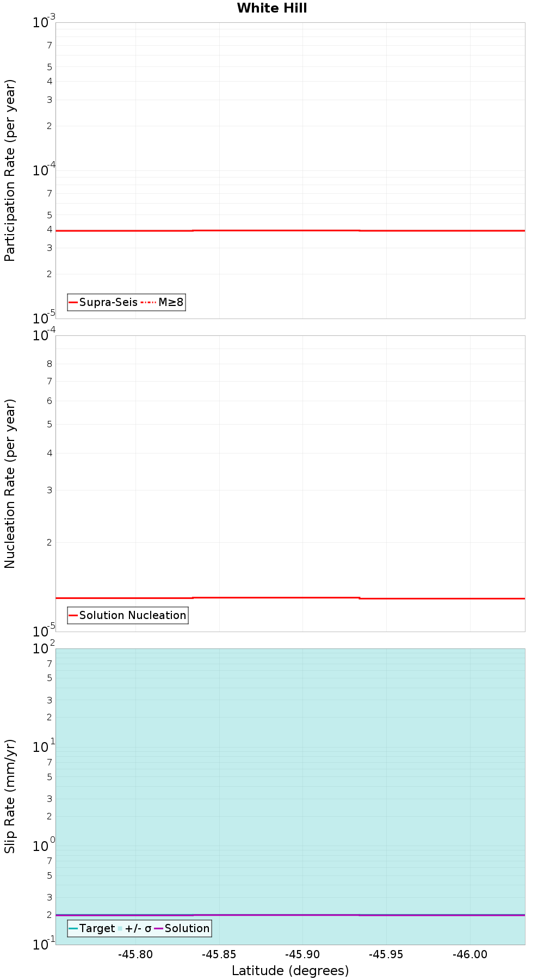Click the -46.00 latitude tick label
Image resolution: width=544 pixels, height=980 pixels.
point(470,954)
